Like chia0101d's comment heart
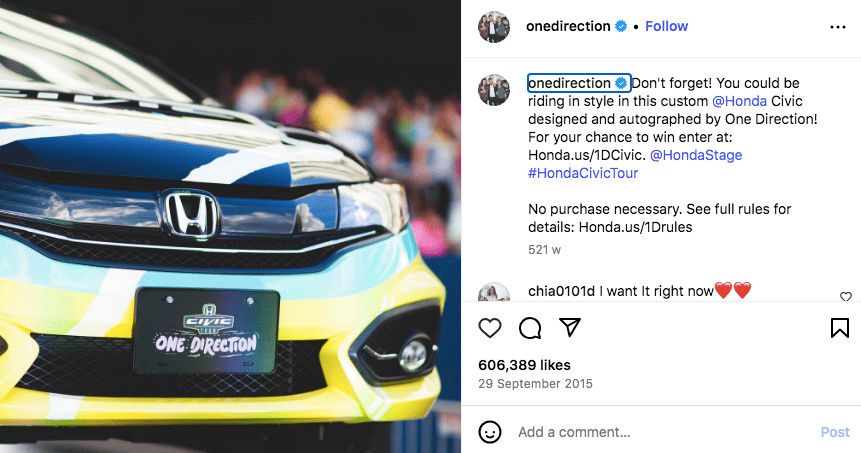The image size is (861, 453). tap(846, 297)
